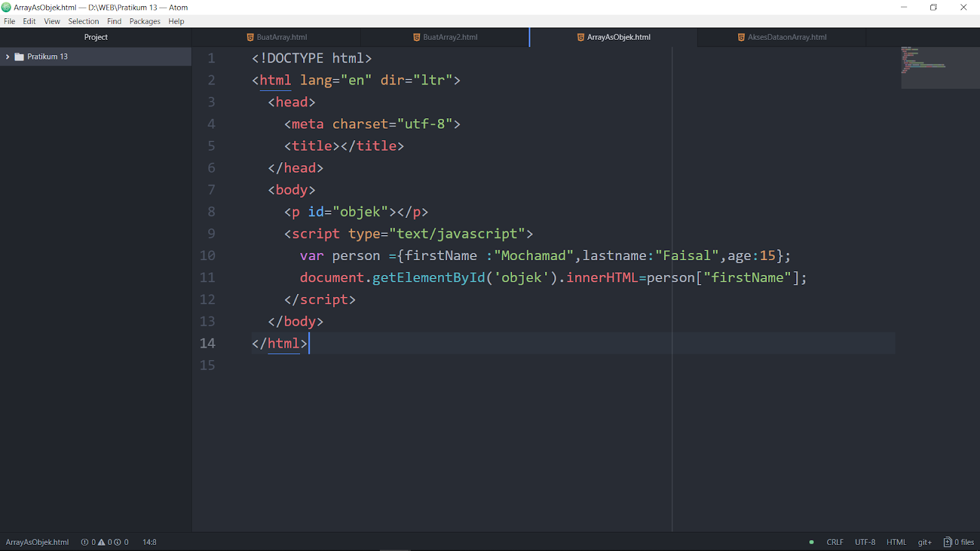The width and height of the screenshot is (980, 551).
Task: Click the 14:8 cursor position indicator
Action: (149, 542)
